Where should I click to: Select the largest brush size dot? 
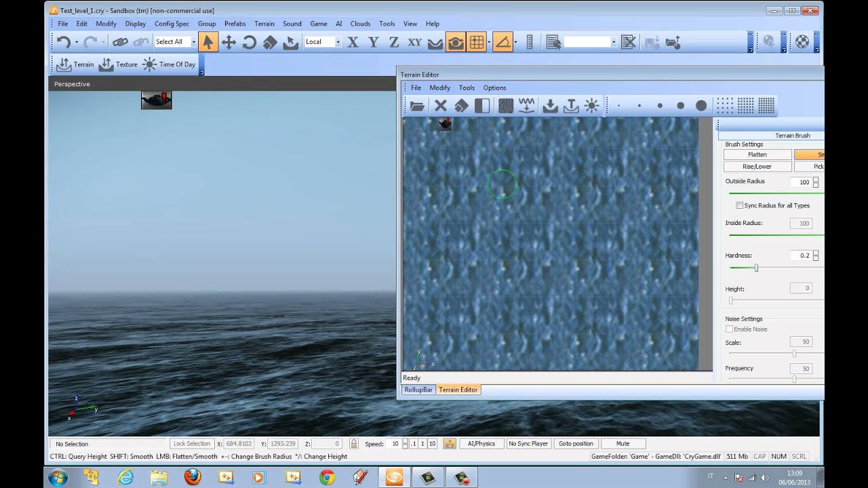point(701,106)
